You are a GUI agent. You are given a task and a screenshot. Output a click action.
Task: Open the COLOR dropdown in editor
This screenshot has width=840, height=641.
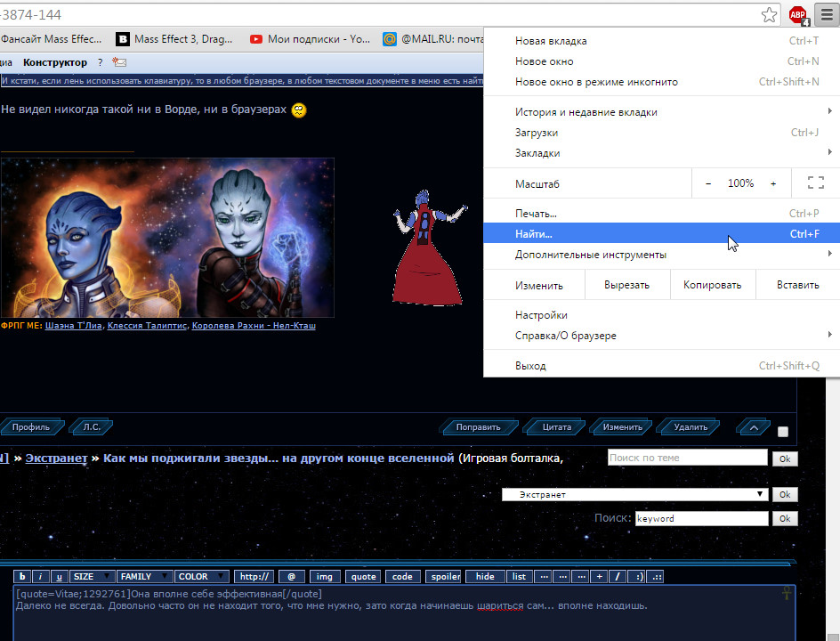201,577
